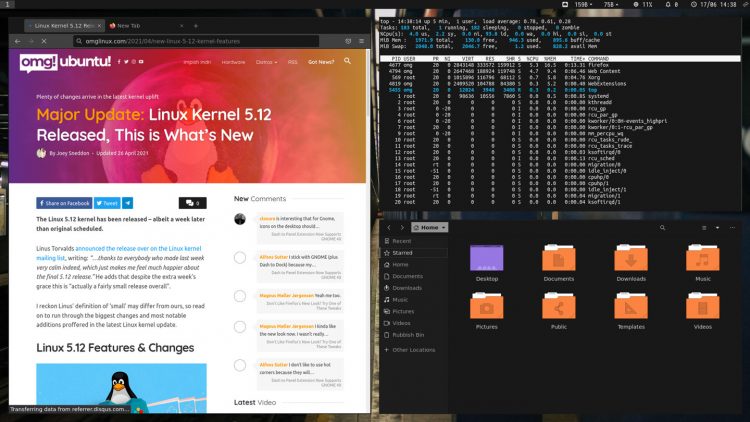The height and width of the screenshot is (422, 750).
Task: Open the article comments count button
Action: coord(193,203)
